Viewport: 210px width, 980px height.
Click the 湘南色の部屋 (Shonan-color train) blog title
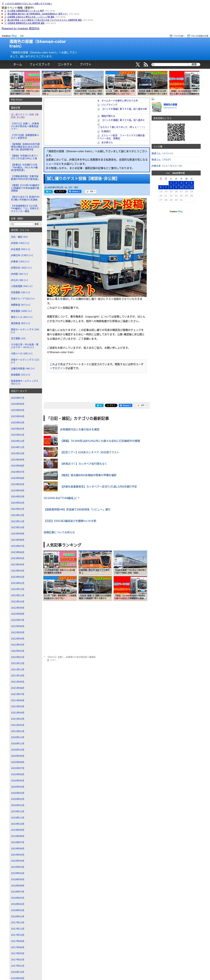pos(38,44)
